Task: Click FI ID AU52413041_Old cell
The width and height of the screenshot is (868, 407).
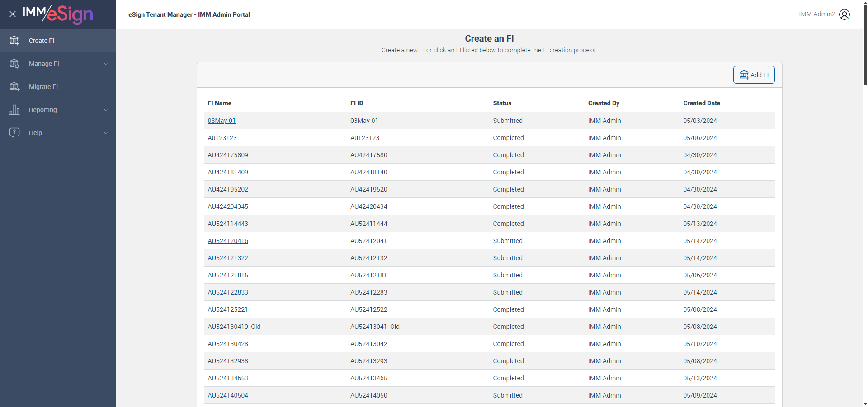Action: point(375,327)
